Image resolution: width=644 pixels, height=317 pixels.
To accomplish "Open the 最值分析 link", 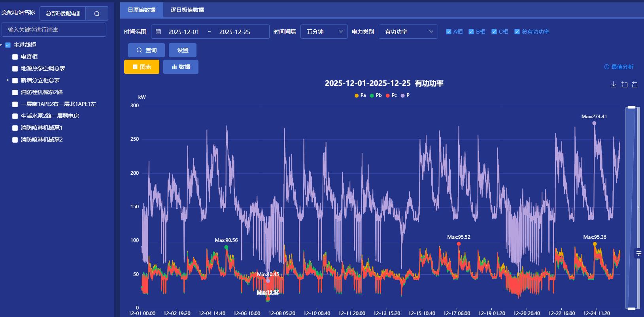I will coord(619,67).
